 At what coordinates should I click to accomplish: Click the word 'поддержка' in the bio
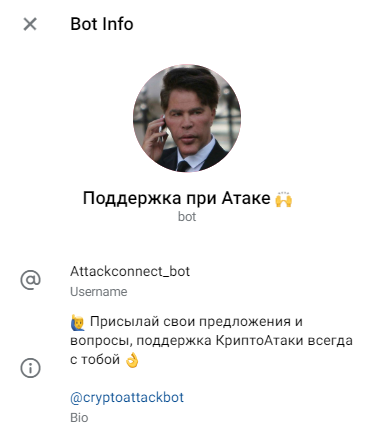(x=174, y=341)
